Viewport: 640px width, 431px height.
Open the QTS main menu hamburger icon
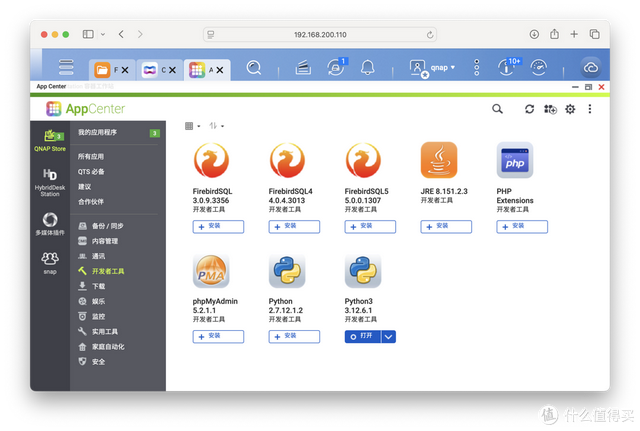[66, 68]
